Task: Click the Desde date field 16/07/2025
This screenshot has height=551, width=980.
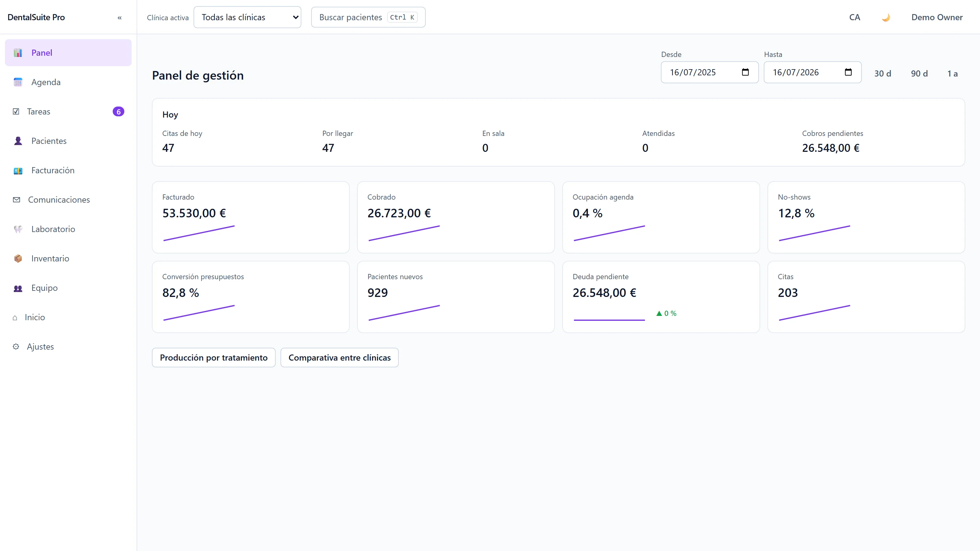Action: (710, 72)
